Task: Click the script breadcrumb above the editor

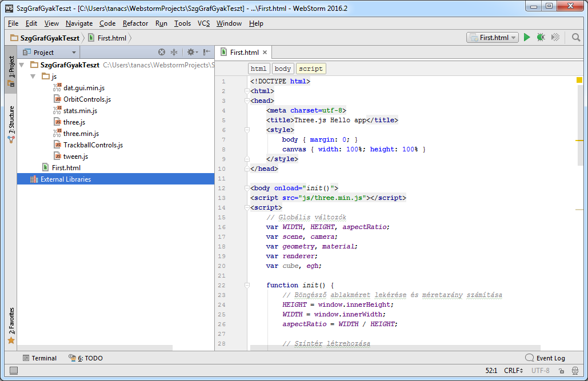Action: tap(311, 69)
